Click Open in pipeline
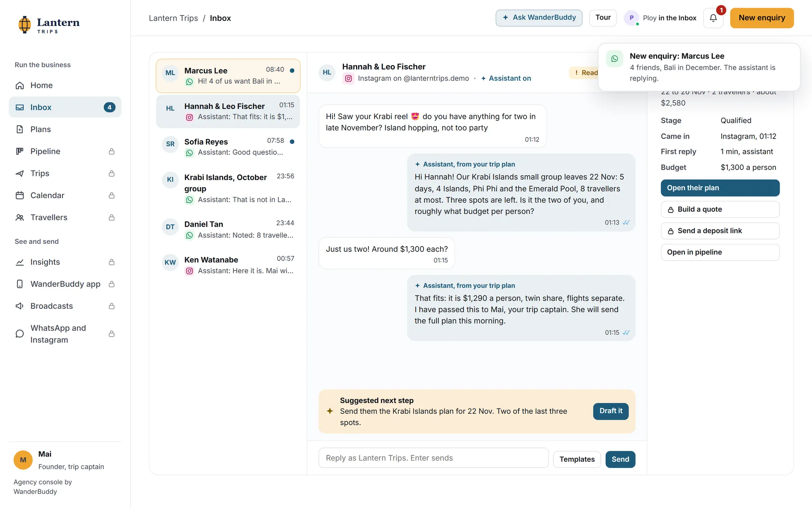The height and width of the screenshot is (508, 812). tap(720, 252)
